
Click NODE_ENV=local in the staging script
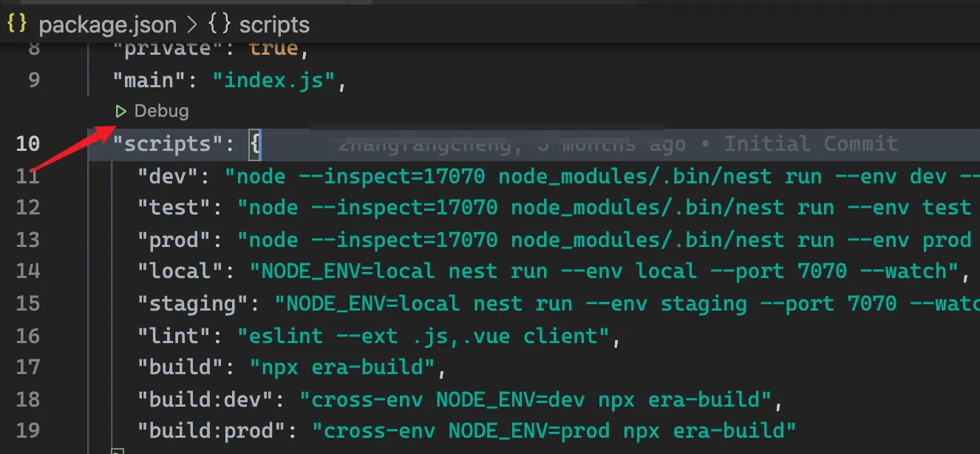pos(378,303)
